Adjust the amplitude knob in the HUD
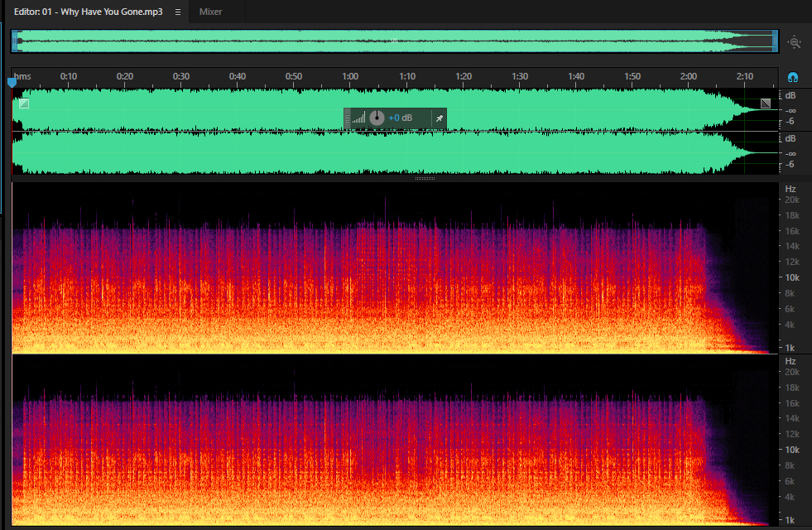The height and width of the screenshot is (530, 812). [x=377, y=118]
